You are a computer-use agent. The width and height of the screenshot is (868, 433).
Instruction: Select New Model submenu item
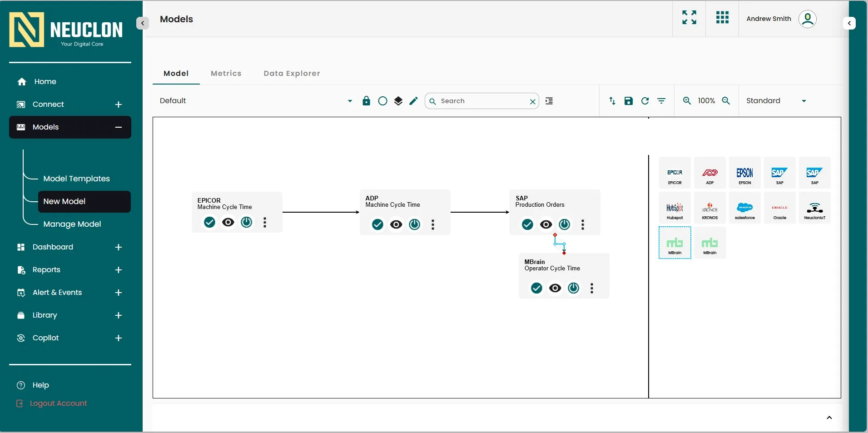[84, 201]
